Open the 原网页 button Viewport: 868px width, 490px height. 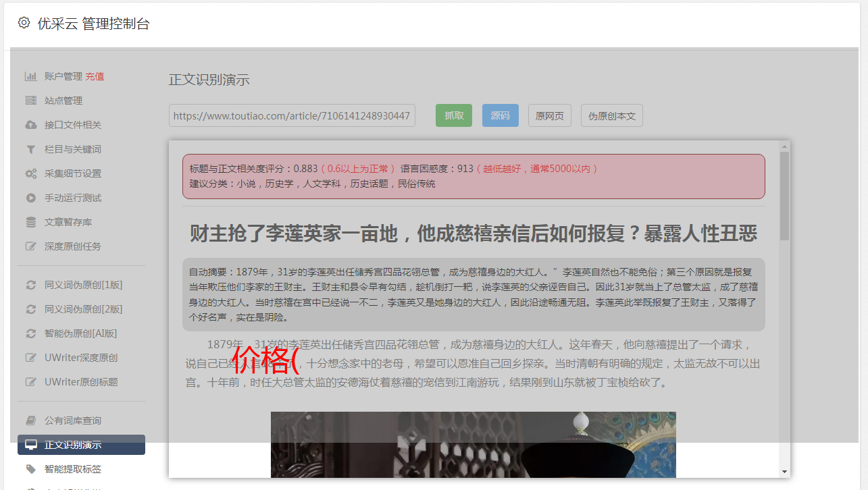[550, 115]
